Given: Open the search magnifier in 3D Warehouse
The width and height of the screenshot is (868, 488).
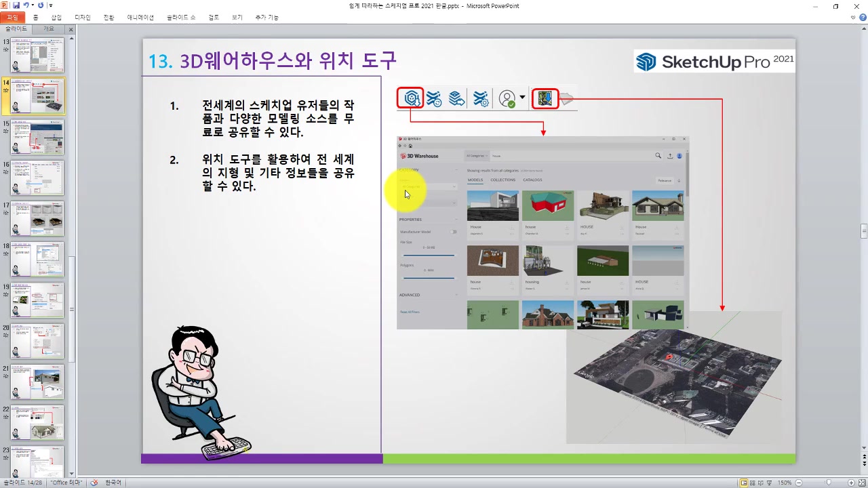Looking at the screenshot, I should (x=658, y=155).
